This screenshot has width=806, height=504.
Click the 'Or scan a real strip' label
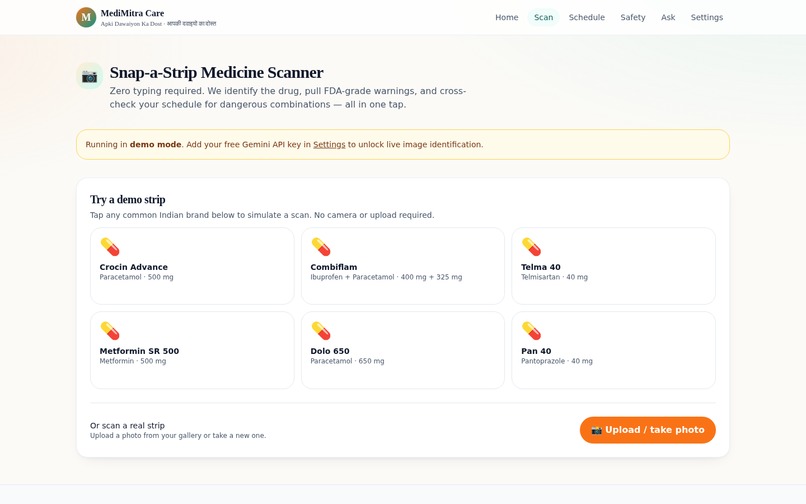pyautogui.click(x=127, y=425)
